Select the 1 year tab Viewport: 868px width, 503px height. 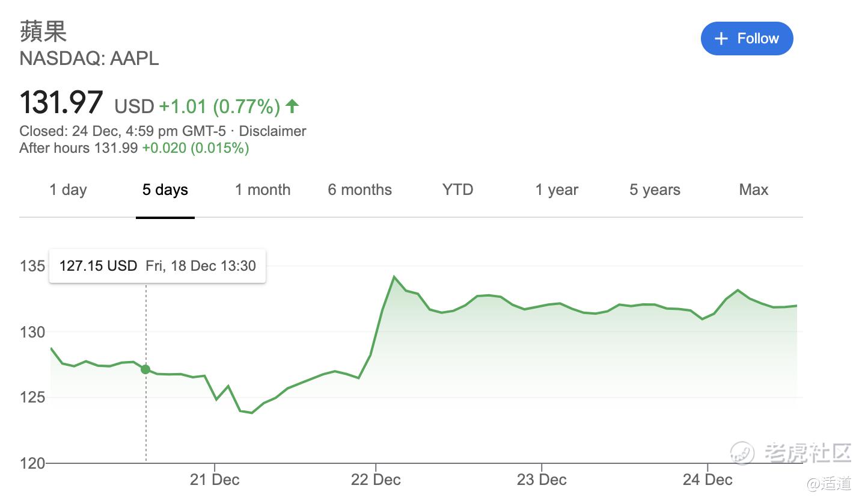pyautogui.click(x=557, y=190)
